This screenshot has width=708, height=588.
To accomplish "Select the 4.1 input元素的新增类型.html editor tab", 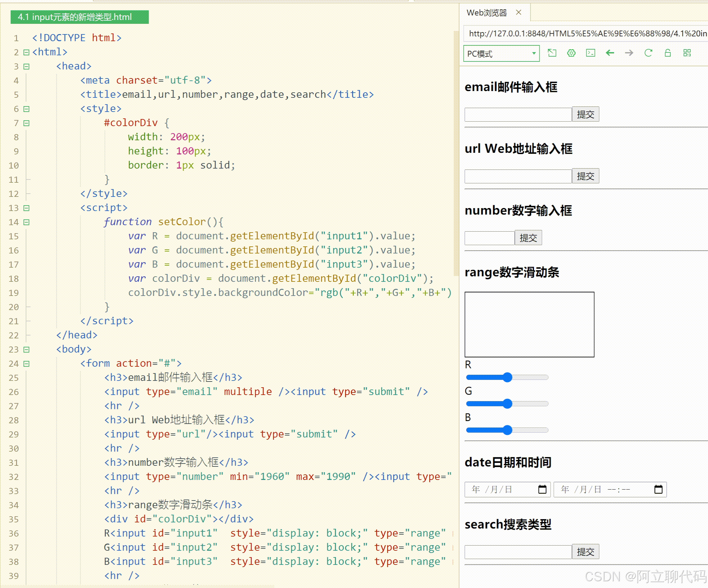I will pos(79,17).
